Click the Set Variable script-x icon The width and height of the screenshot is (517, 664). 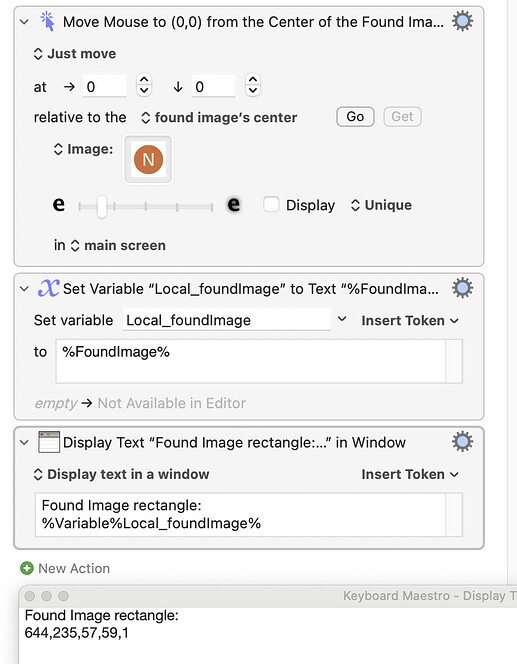[x=48, y=288]
